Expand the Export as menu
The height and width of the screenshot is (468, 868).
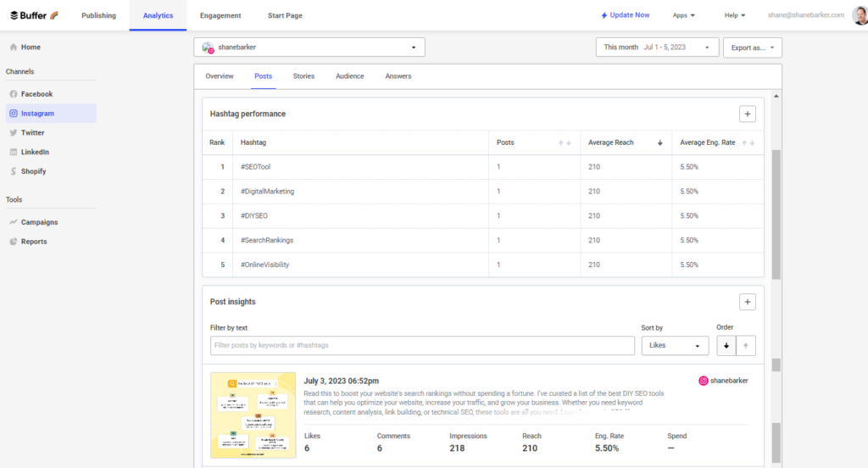point(753,47)
